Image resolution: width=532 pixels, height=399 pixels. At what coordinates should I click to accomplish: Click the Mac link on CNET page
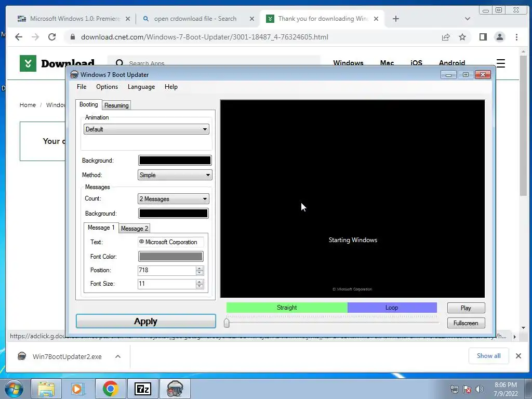point(387,63)
